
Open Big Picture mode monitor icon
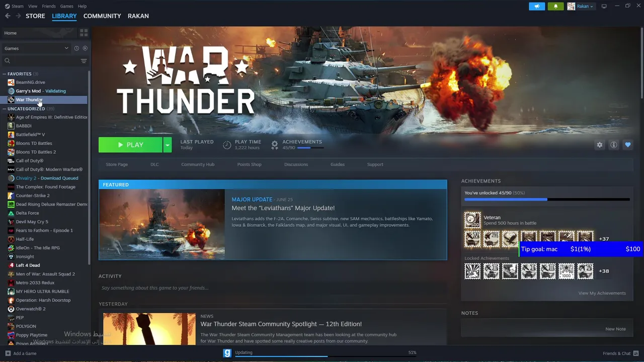coord(604,6)
